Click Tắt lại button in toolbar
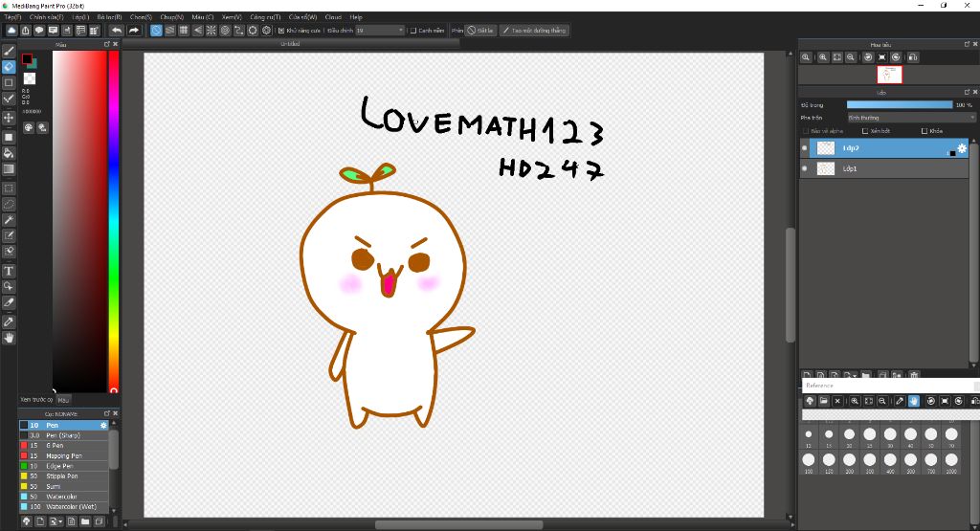The width and height of the screenshot is (980, 531). (480, 30)
